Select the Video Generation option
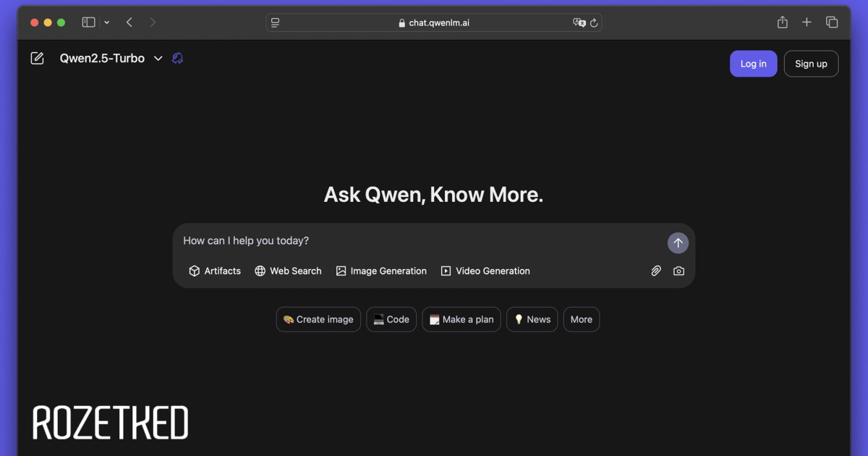Image resolution: width=868 pixels, height=456 pixels. (x=485, y=271)
